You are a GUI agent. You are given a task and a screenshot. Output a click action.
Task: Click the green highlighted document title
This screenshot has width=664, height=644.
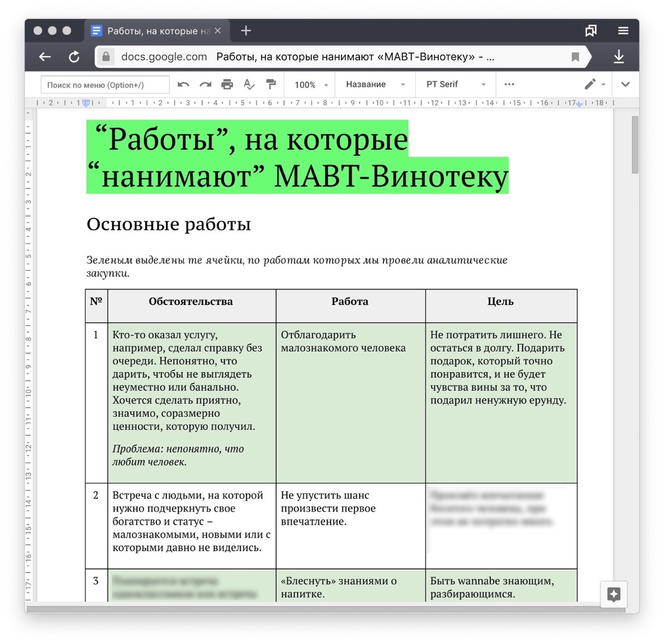tap(297, 157)
